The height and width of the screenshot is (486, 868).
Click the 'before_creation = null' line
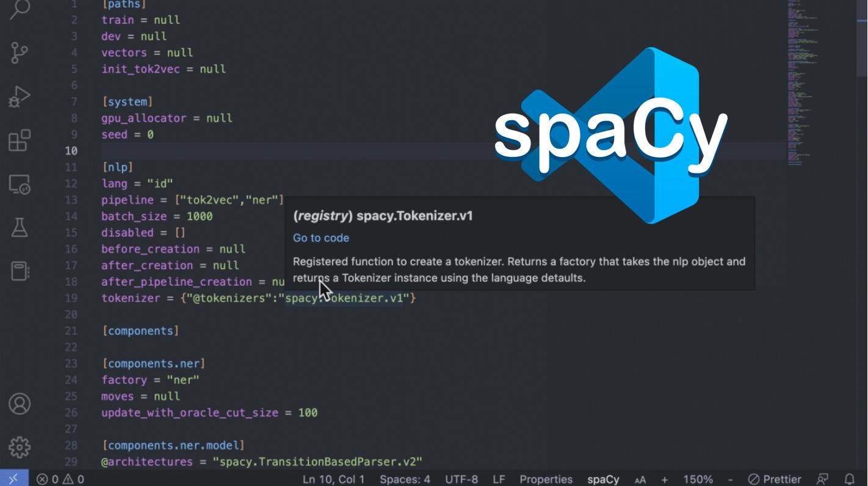[x=173, y=249]
